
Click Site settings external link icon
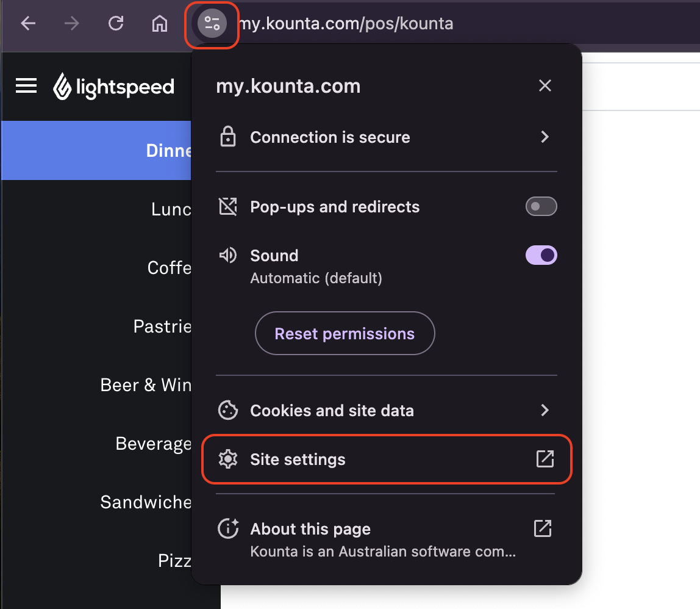tap(545, 459)
